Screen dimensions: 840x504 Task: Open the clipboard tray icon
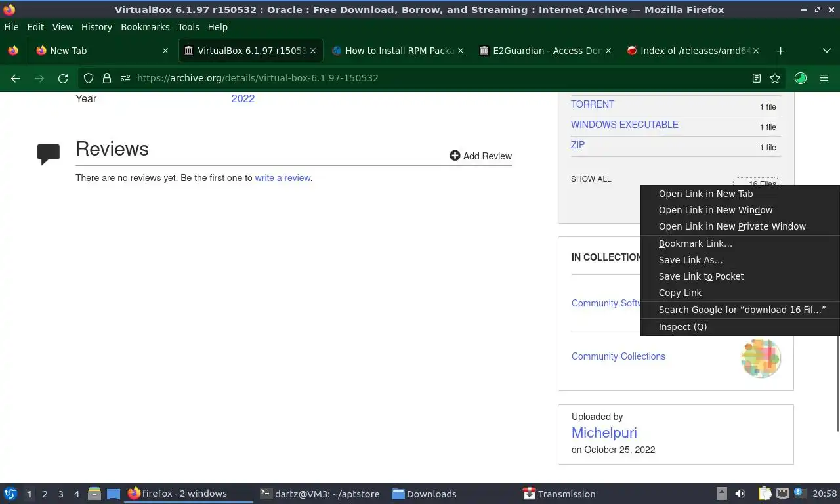point(765,493)
